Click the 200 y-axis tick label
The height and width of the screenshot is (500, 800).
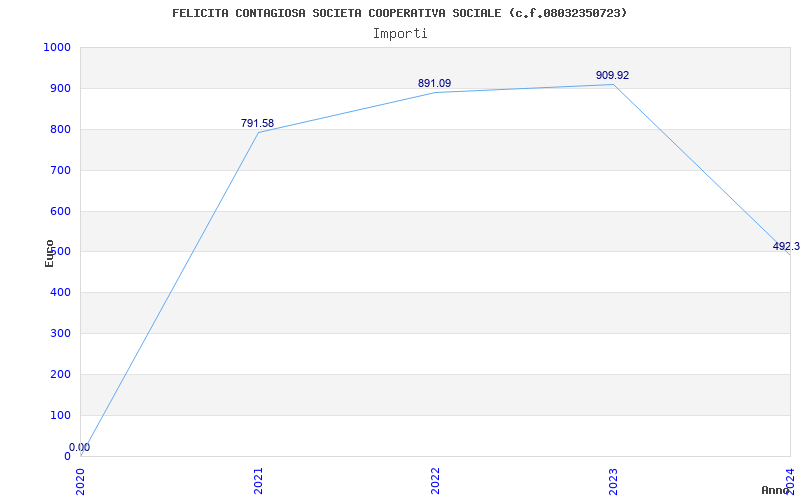pos(60,374)
